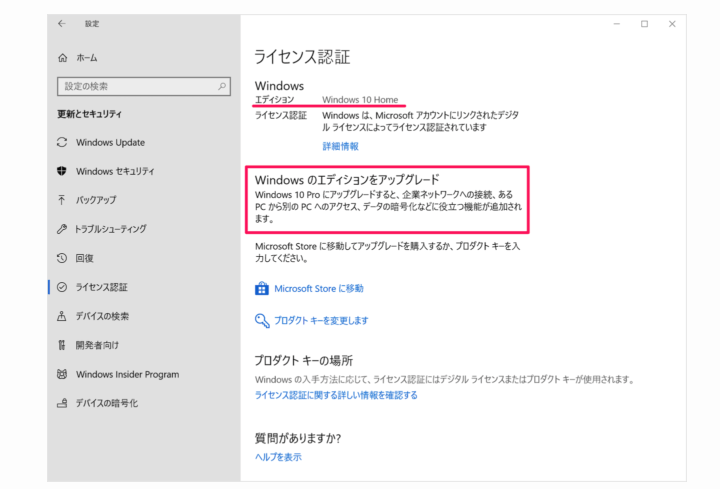The height and width of the screenshot is (489, 720).
Task: Go to Windows Insider Program settings
Action: click(127, 374)
